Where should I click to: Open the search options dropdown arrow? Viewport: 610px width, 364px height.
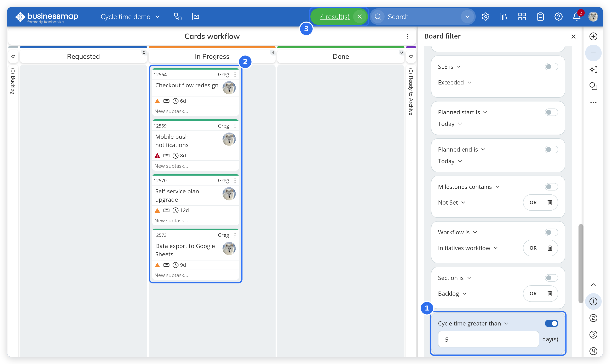click(467, 17)
